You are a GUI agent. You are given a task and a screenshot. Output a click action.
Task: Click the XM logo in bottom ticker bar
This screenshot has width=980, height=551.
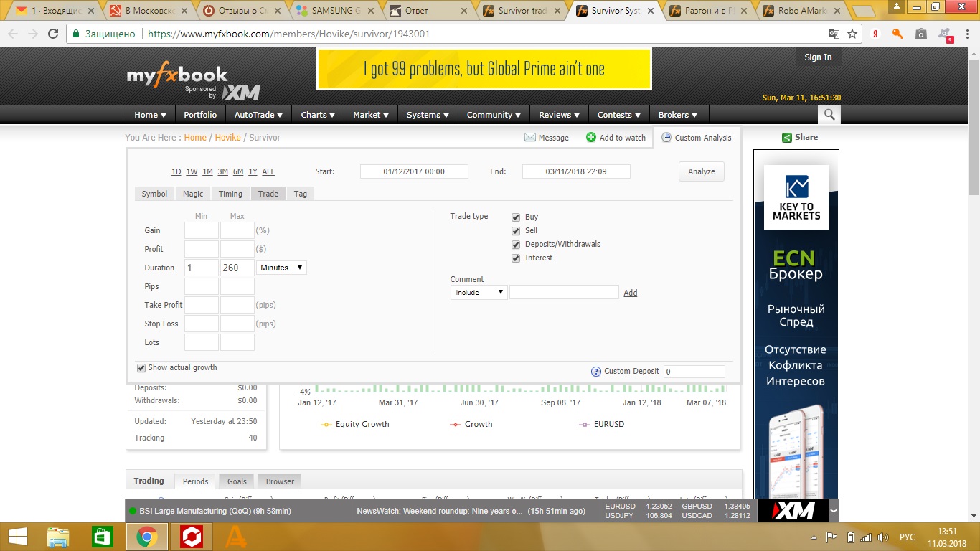pyautogui.click(x=794, y=511)
